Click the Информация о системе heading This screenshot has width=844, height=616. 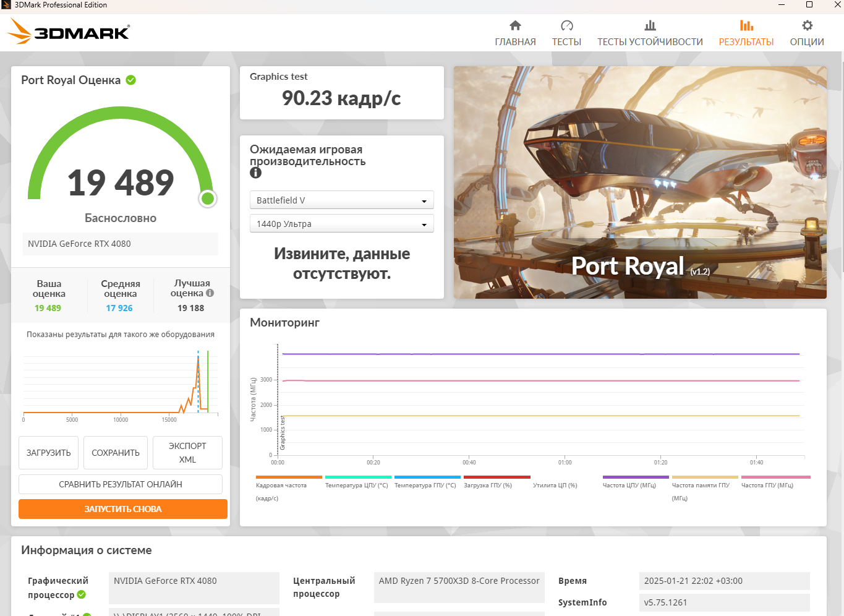[87, 550]
